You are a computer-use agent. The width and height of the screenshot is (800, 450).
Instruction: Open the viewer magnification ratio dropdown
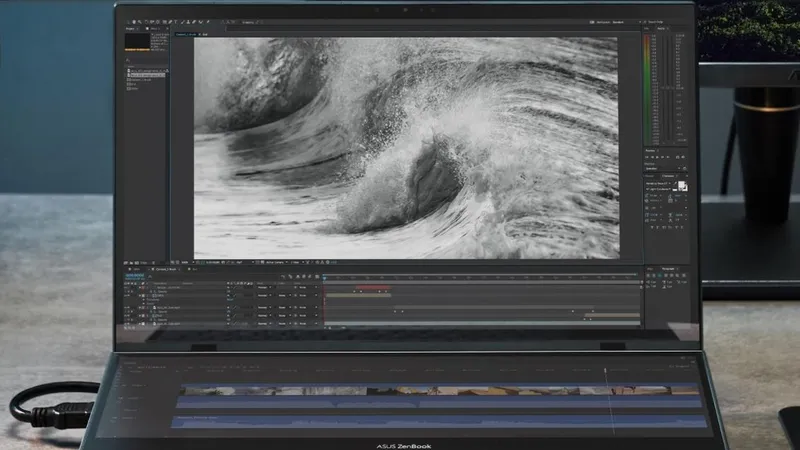click(187, 262)
